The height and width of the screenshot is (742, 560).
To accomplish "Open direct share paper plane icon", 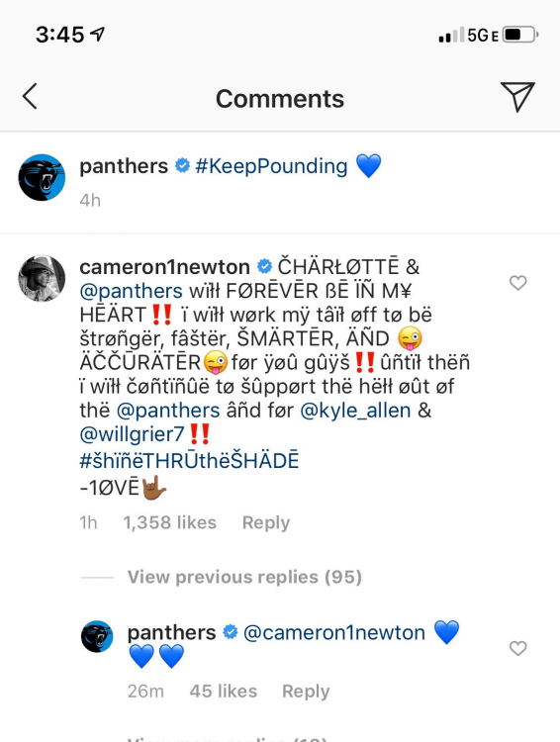I will [x=517, y=97].
